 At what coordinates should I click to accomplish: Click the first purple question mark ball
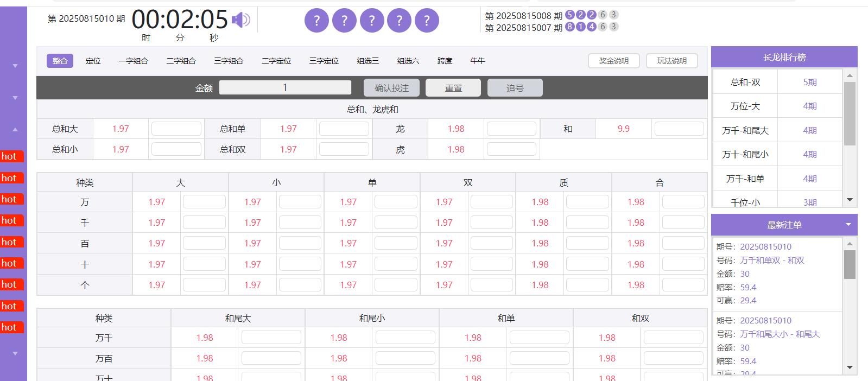pos(316,21)
